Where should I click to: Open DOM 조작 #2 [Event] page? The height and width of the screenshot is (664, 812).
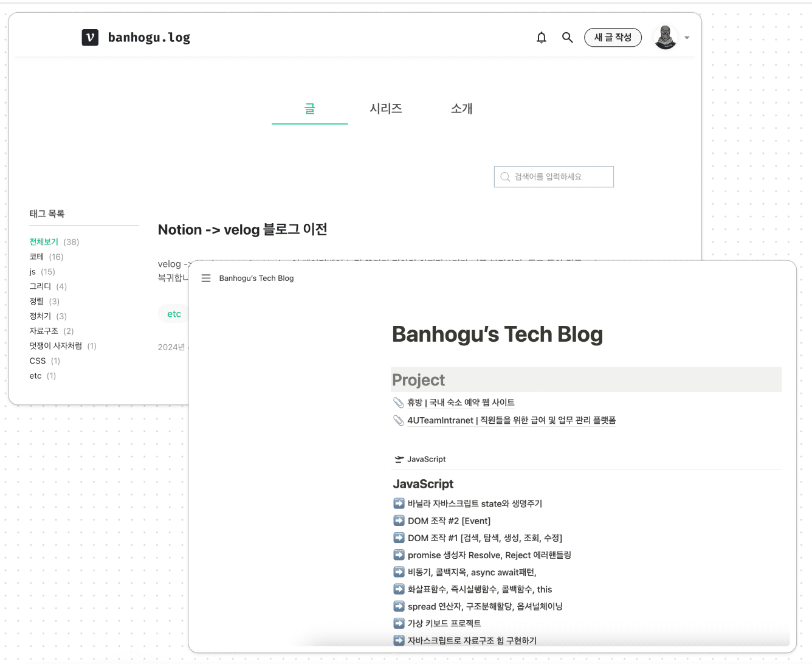pyautogui.click(x=449, y=521)
